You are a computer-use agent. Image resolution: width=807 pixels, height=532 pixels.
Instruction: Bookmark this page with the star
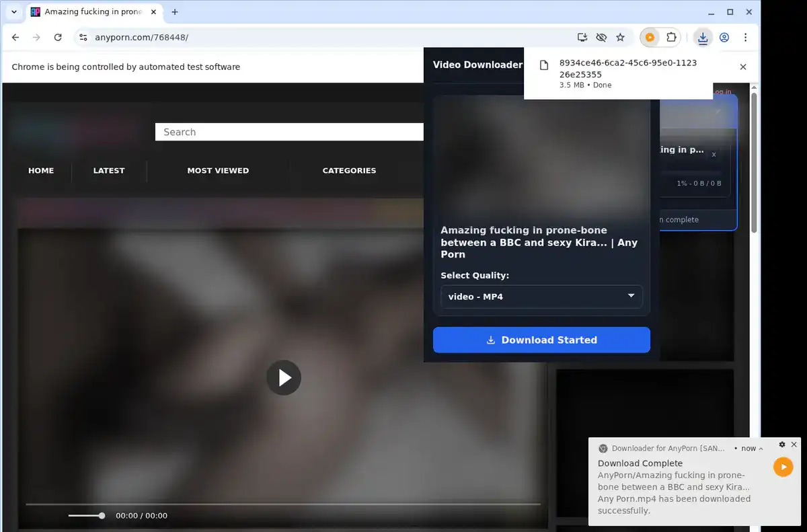(x=620, y=38)
